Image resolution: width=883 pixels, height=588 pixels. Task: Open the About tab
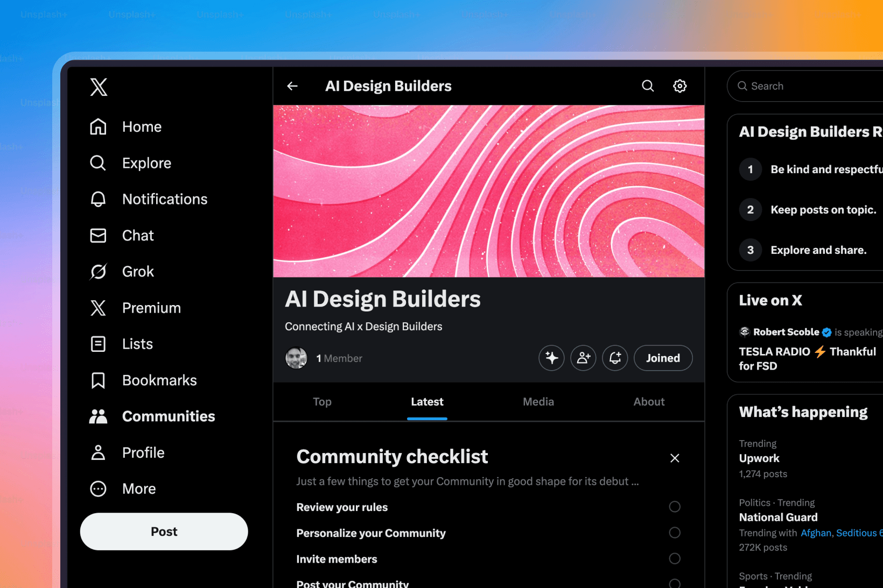[649, 401]
